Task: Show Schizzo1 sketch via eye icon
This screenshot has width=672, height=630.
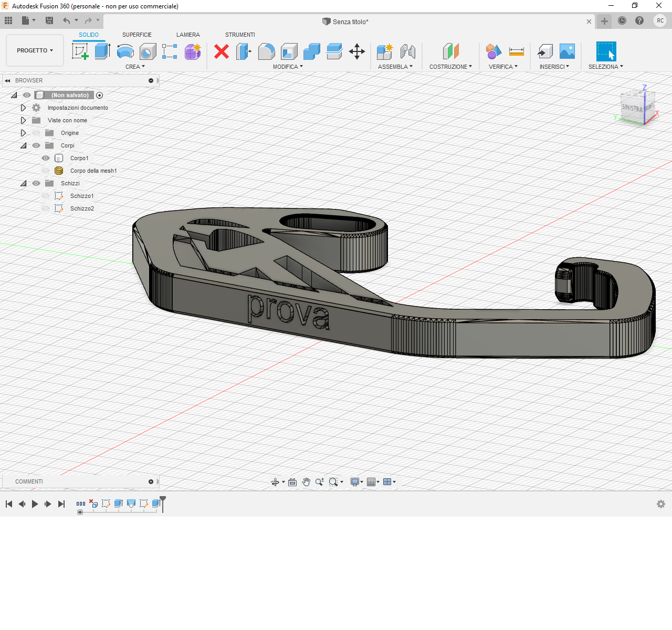Action: tap(46, 196)
